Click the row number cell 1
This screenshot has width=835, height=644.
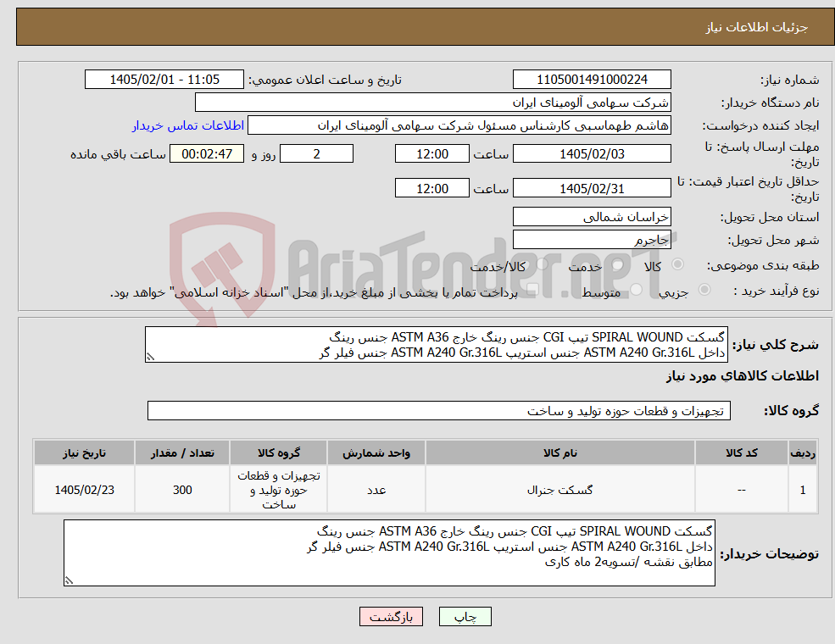click(803, 490)
